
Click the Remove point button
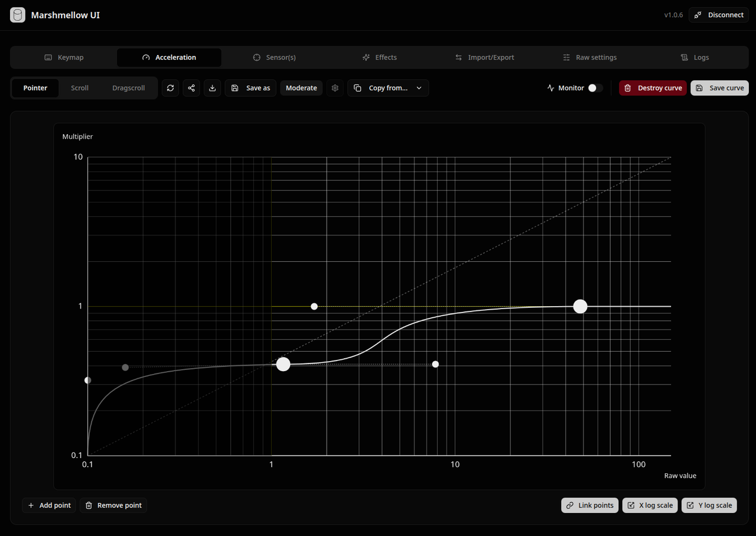(113, 505)
